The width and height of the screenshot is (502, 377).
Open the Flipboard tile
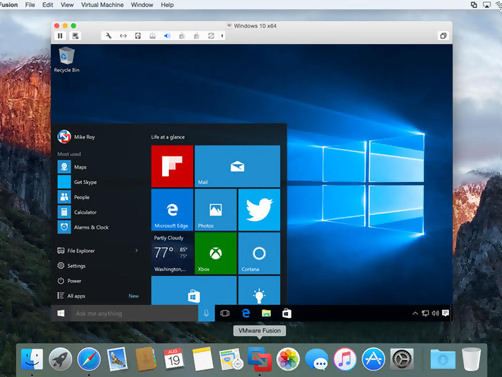point(172,166)
